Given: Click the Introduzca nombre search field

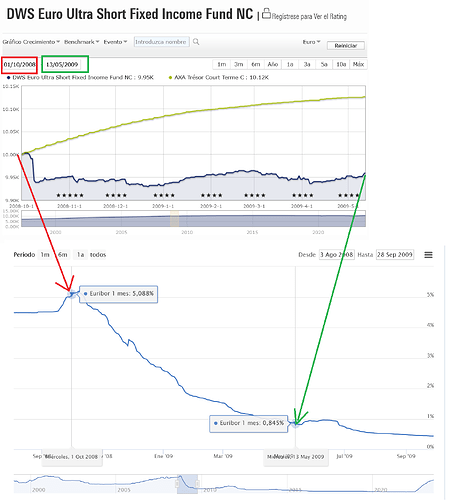Looking at the screenshot, I should coord(162,42).
